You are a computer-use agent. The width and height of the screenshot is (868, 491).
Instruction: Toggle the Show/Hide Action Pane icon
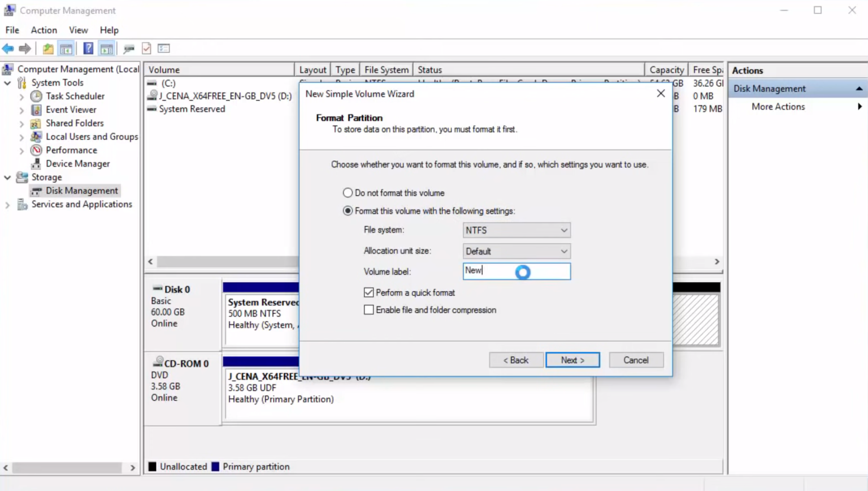[106, 48]
